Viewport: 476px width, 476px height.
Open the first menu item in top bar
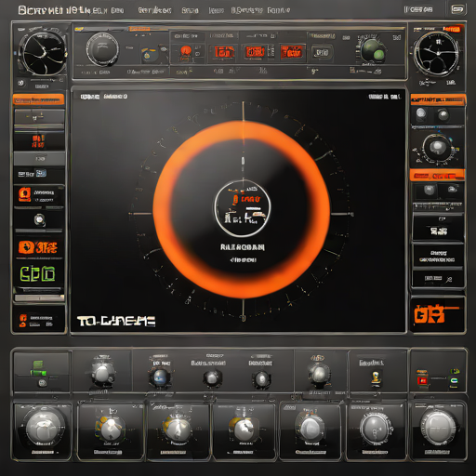pyautogui.click(x=42, y=10)
